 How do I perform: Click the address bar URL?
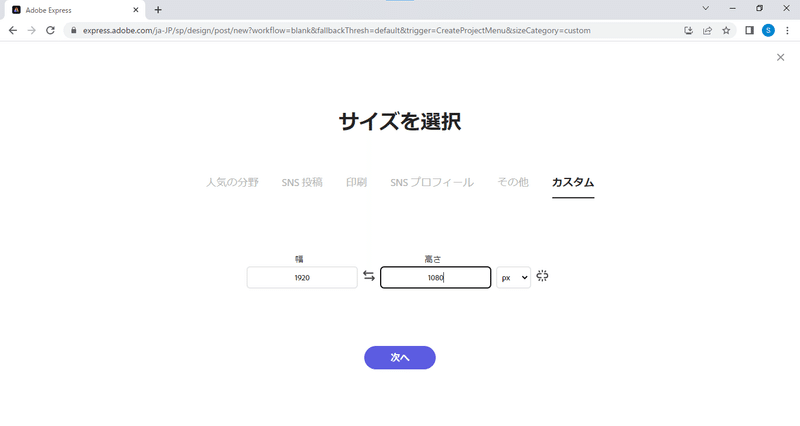337,31
